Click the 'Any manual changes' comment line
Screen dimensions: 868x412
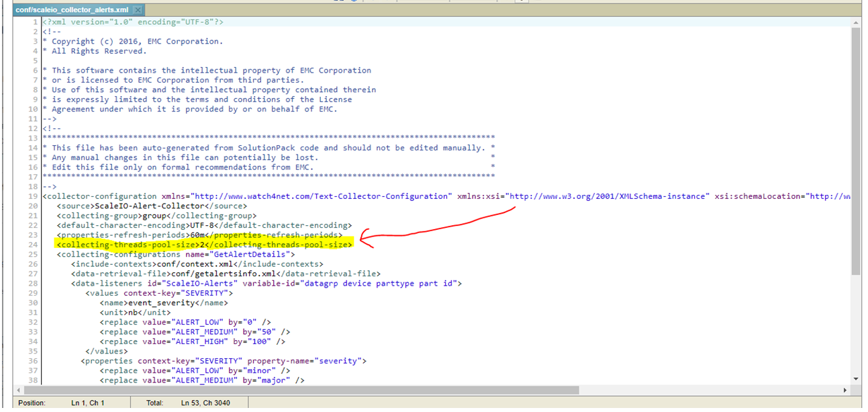[x=269, y=157]
